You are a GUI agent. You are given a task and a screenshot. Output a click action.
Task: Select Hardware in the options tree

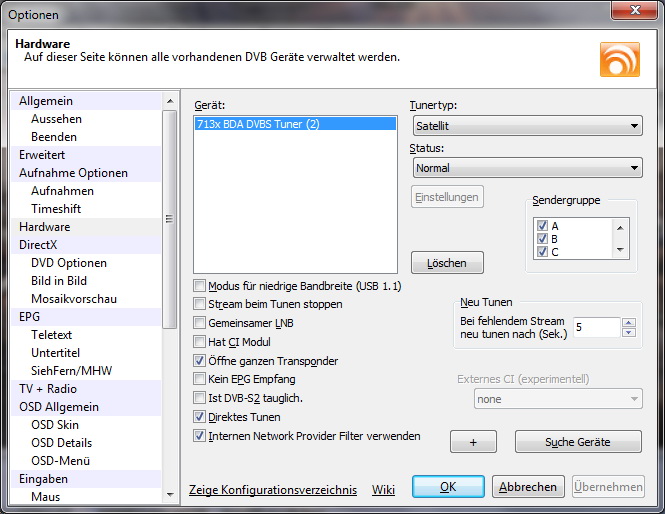coord(86,227)
